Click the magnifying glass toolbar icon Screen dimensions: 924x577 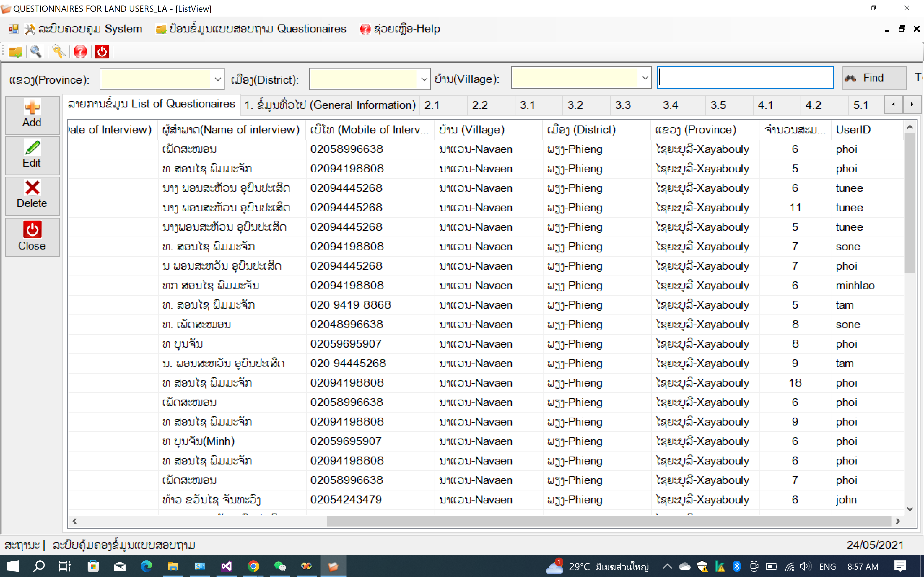tap(36, 51)
